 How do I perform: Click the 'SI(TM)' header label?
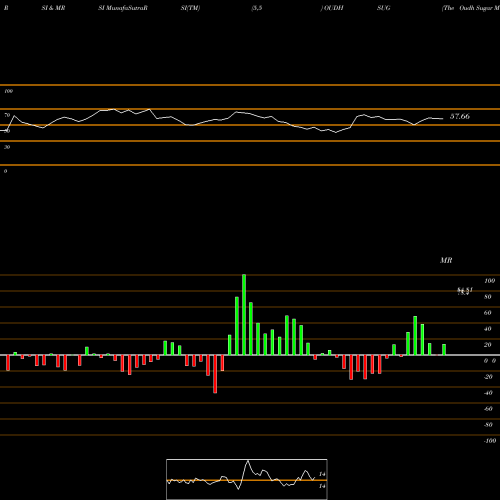click(x=190, y=8)
